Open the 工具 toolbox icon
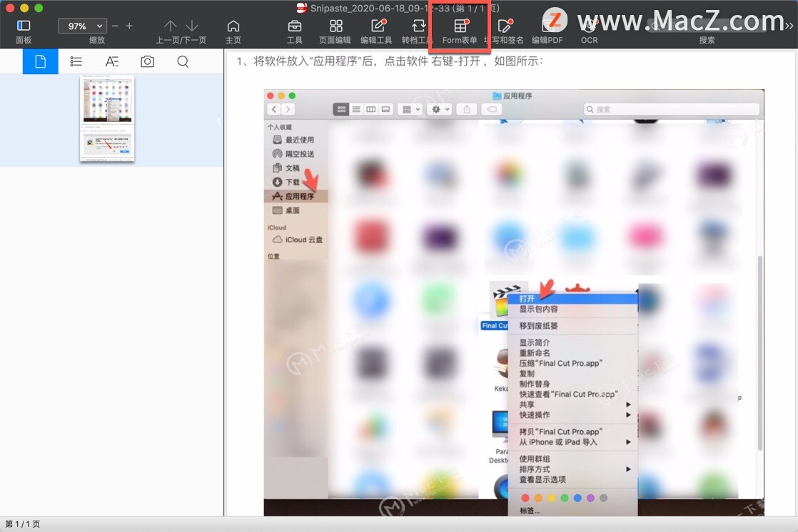This screenshot has width=798, height=532. point(295,26)
